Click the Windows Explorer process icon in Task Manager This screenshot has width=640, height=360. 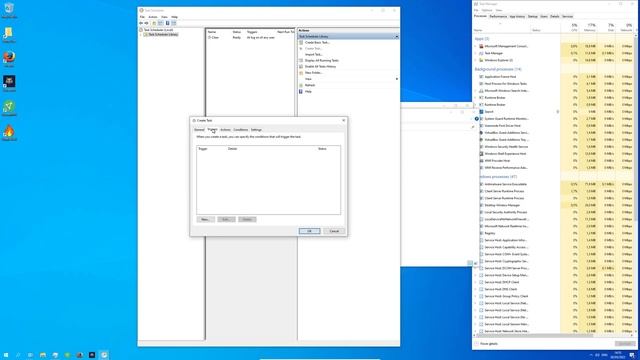pyautogui.click(x=481, y=60)
